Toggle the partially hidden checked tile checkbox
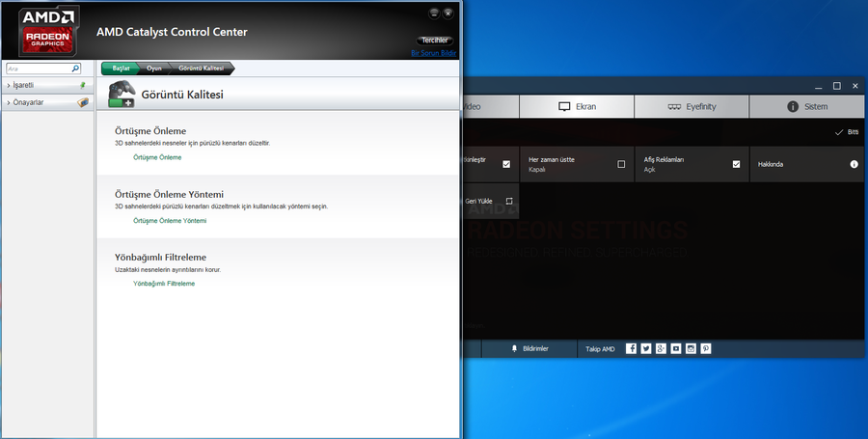Viewport: 868px width, 439px height. (x=506, y=164)
